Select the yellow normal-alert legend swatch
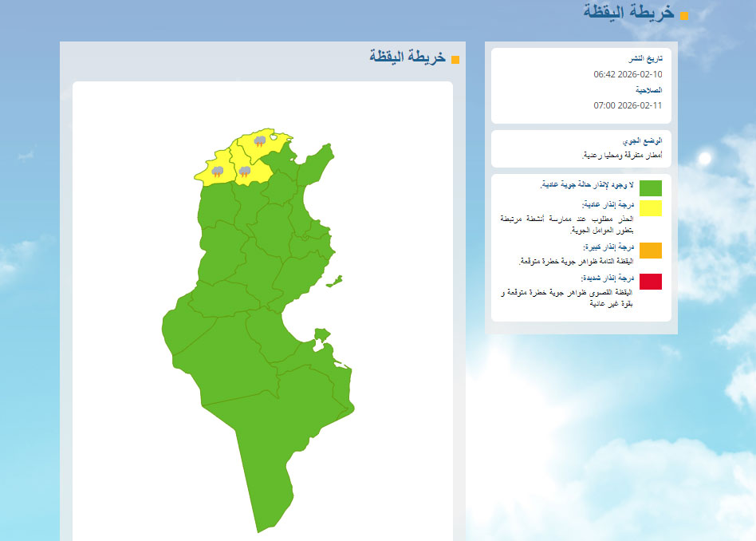 (651, 208)
